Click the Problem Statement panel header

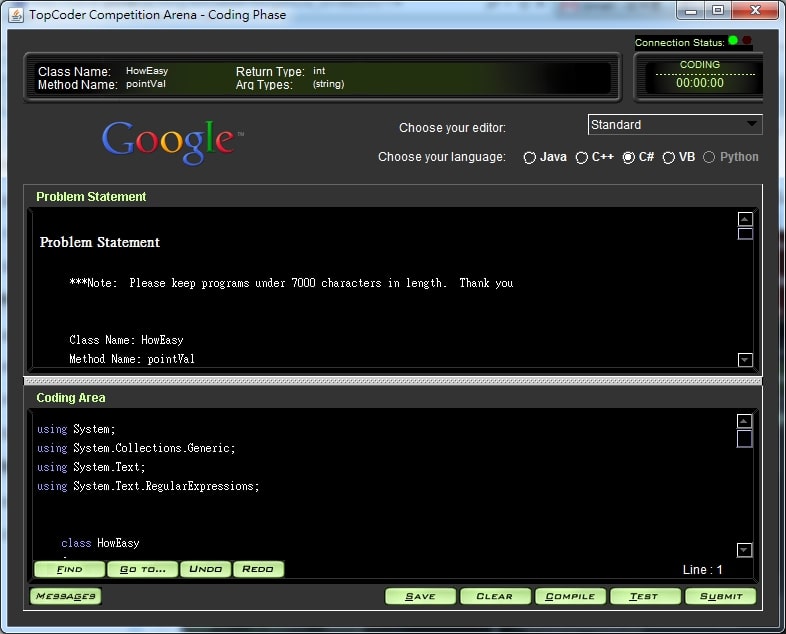[91, 197]
